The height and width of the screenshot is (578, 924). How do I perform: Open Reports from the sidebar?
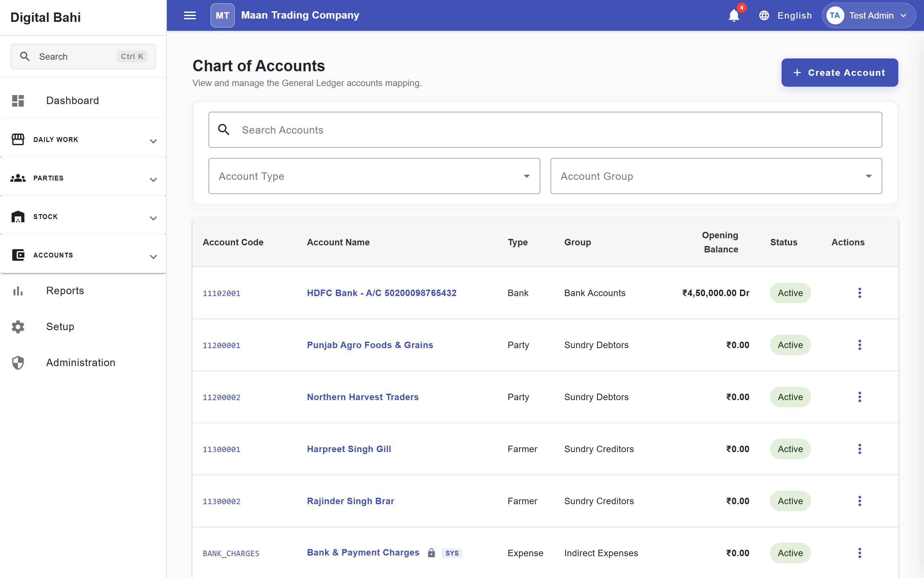tap(83, 291)
